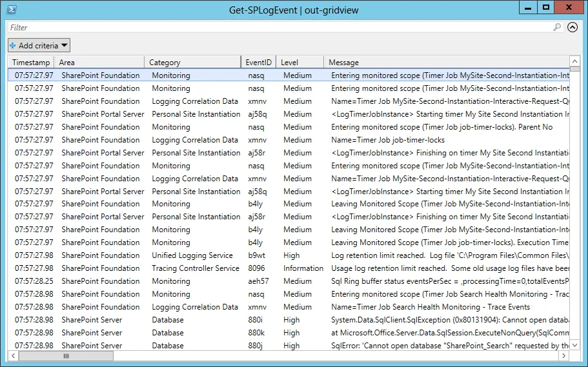Click the horizontal scrollbar left arrow
This screenshot has width=588, height=367.
pyautogui.click(x=13, y=355)
